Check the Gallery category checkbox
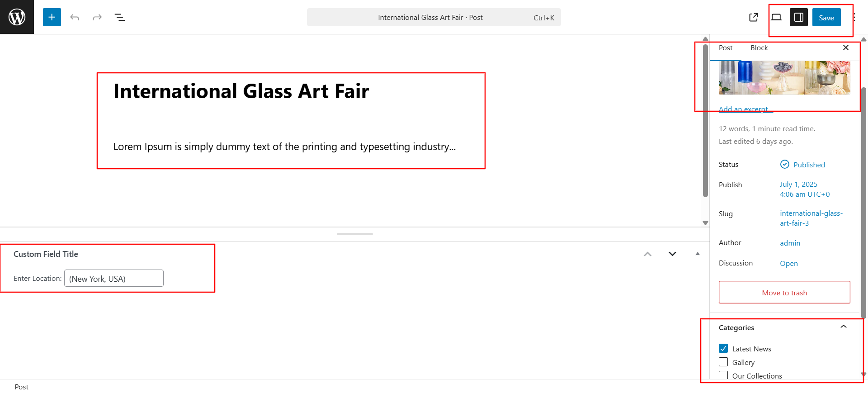This screenshot has height=393, width=868. (x=723, y=362)
